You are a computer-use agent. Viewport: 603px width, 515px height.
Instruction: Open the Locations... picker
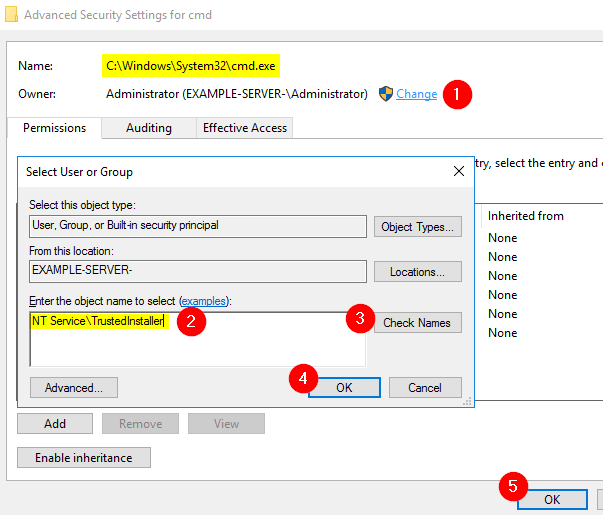(418, 271)
